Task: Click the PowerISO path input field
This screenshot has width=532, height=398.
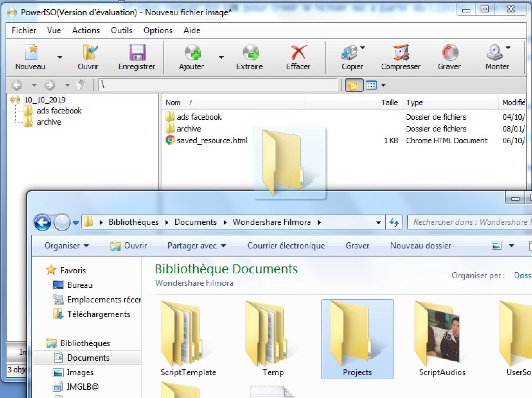Action: pos(218,85)
